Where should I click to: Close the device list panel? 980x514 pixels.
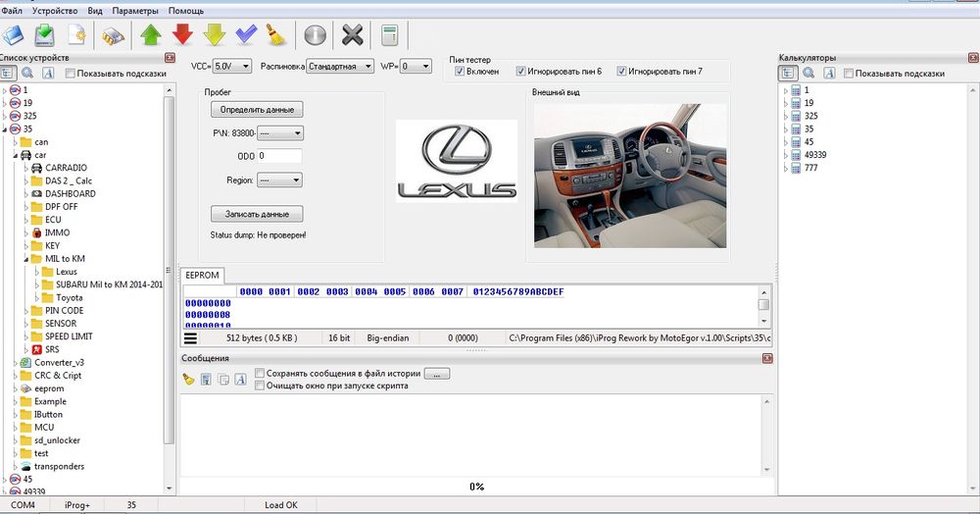170,58
